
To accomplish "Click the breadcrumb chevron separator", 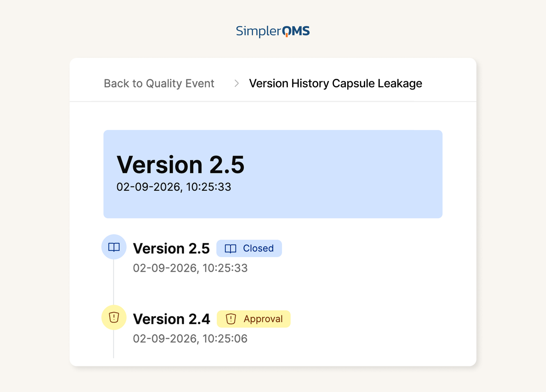I will pos(237,84).
